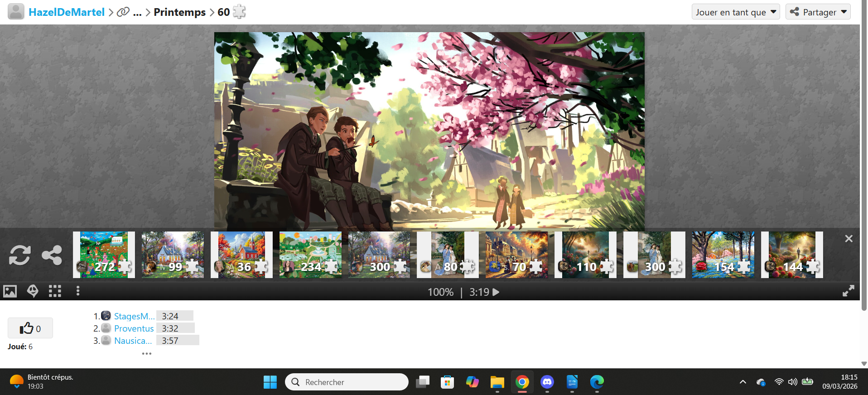Open the Windows Start menu
This screenshot has height=395, width=868.
tap(270, 382)
